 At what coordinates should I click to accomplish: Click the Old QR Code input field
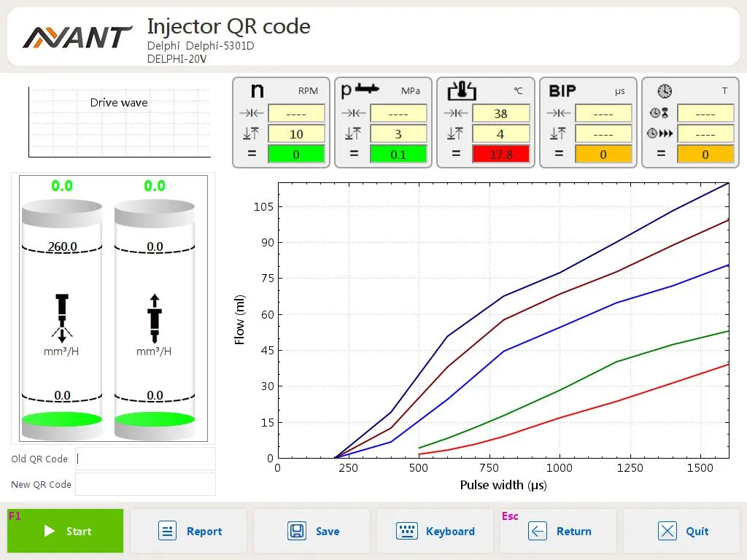(145, 459)
